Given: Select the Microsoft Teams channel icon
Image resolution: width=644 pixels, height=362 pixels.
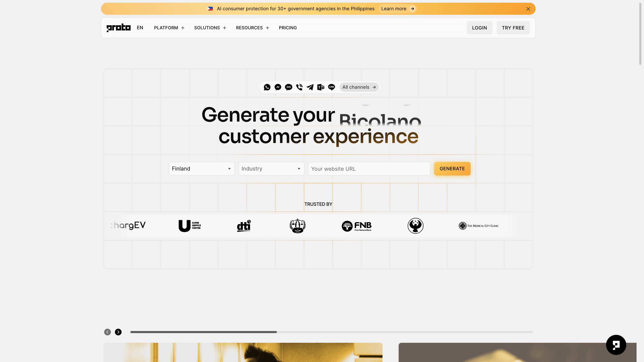Looking at the screenshot, I should [x=321, y=87].
